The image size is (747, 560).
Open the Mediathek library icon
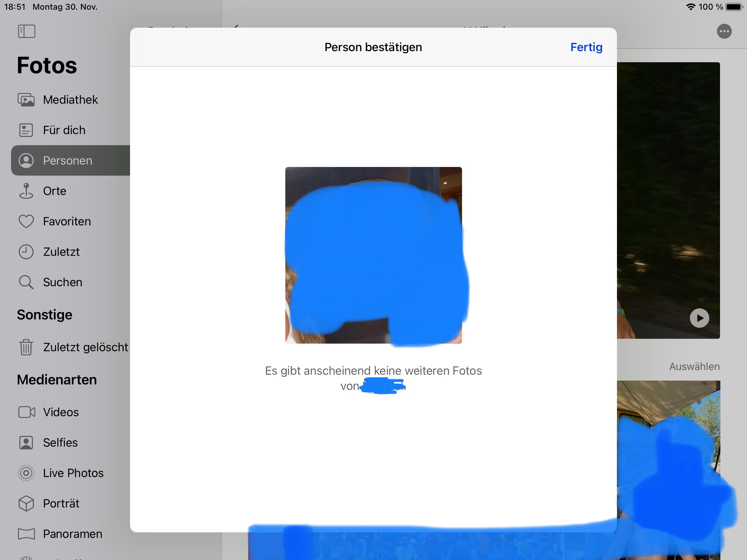26,100
